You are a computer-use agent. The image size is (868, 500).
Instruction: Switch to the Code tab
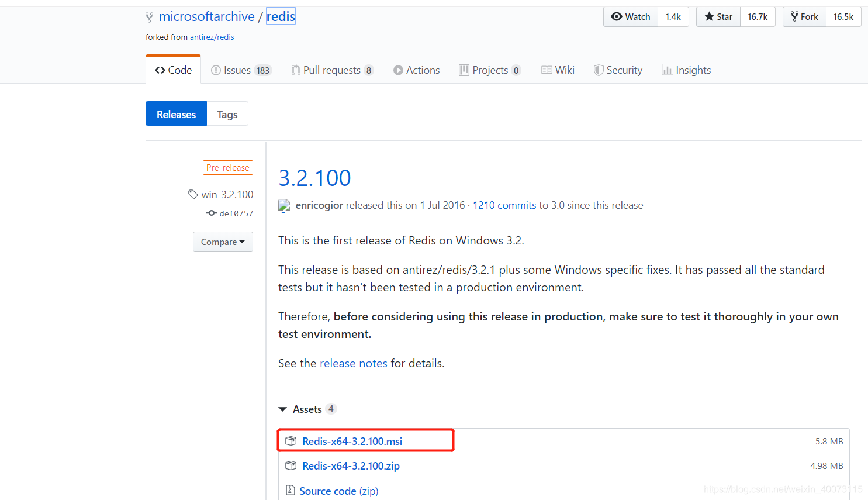(173, 70)
